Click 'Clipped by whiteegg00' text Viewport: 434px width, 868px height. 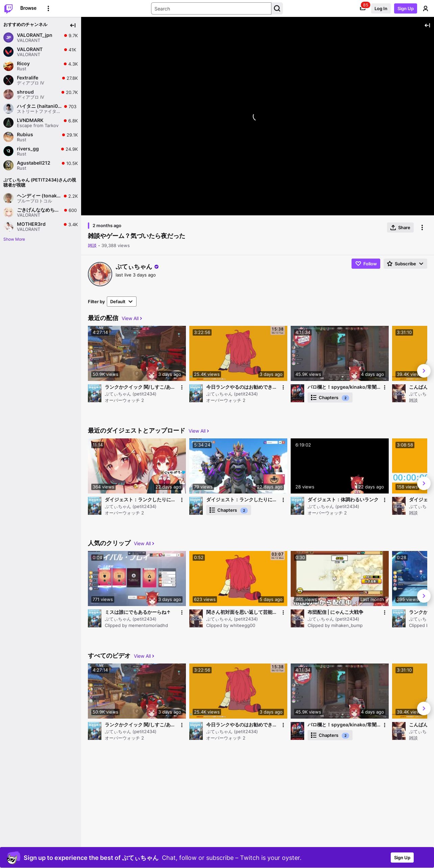[x=231, y=626]
